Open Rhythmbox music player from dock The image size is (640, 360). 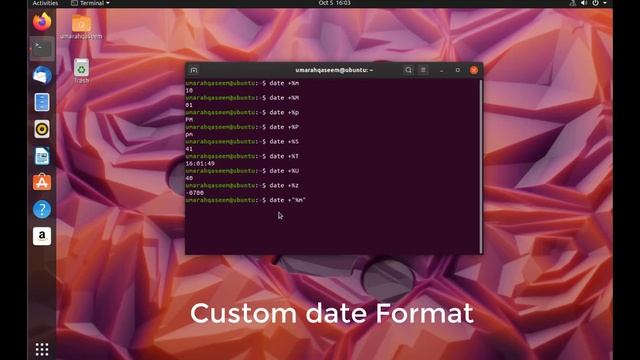(x=42, y=129)
